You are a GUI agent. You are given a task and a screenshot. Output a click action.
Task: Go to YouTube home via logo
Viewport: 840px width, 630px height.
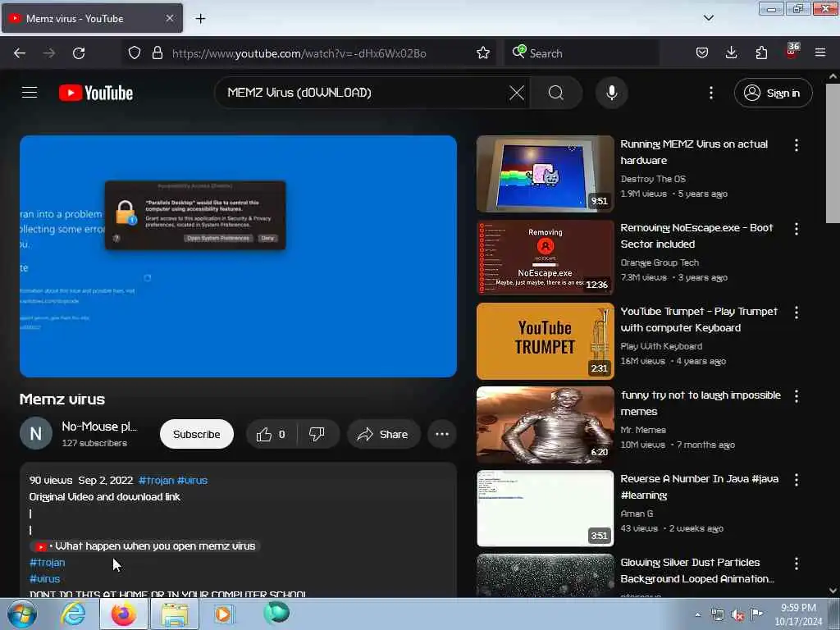pos(96,93)
